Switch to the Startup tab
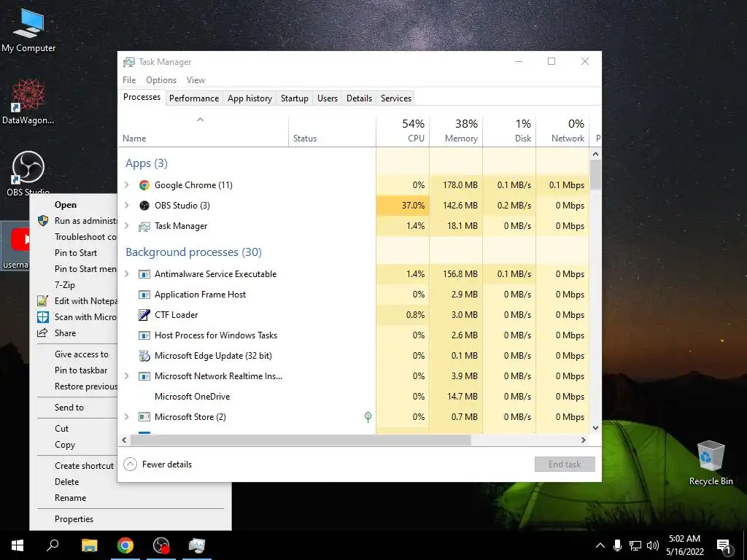 point(295,98)
